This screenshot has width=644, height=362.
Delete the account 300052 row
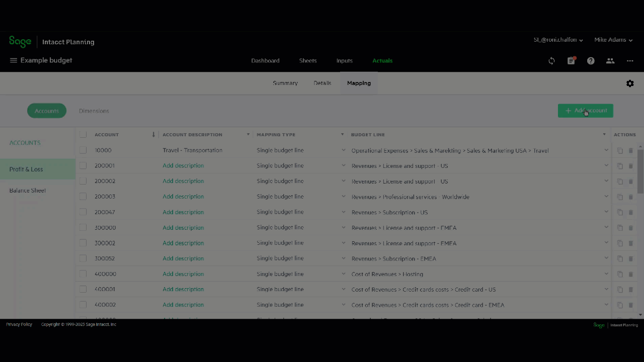click(x=631, y=258)
